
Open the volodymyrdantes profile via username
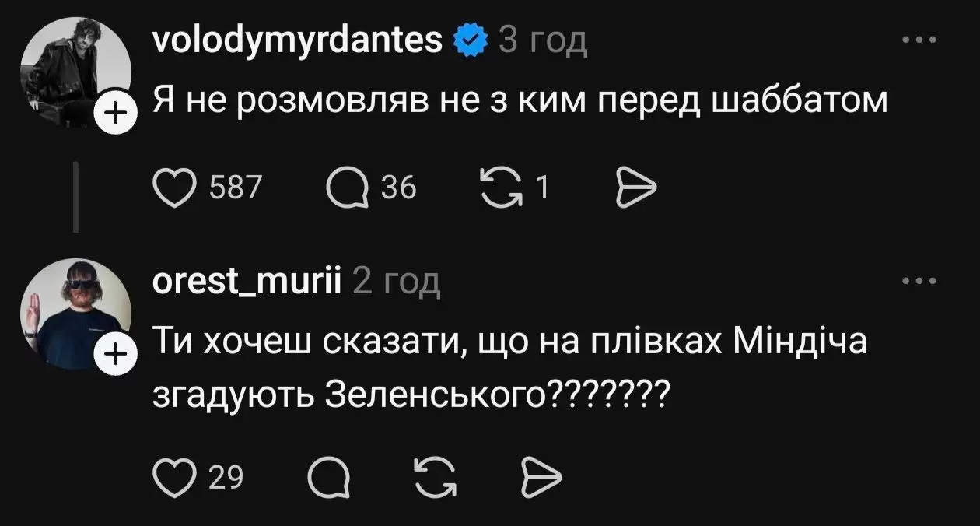[299, 40]
